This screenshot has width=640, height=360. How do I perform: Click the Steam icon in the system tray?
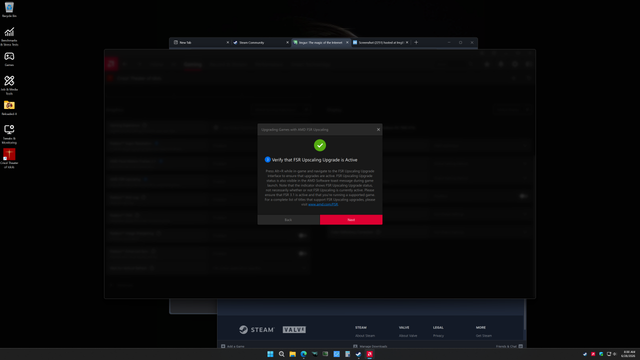tap(585, 354)
